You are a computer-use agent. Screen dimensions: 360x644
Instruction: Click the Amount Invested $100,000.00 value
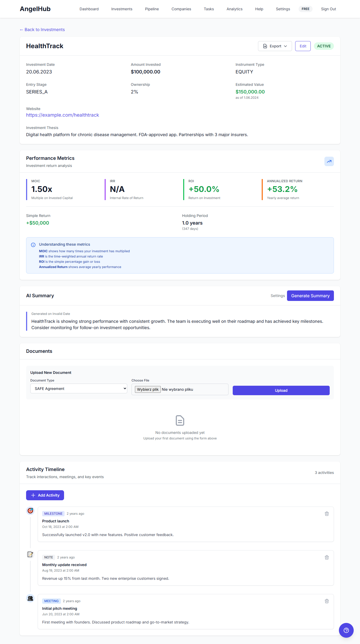click(x=145, y=72)
